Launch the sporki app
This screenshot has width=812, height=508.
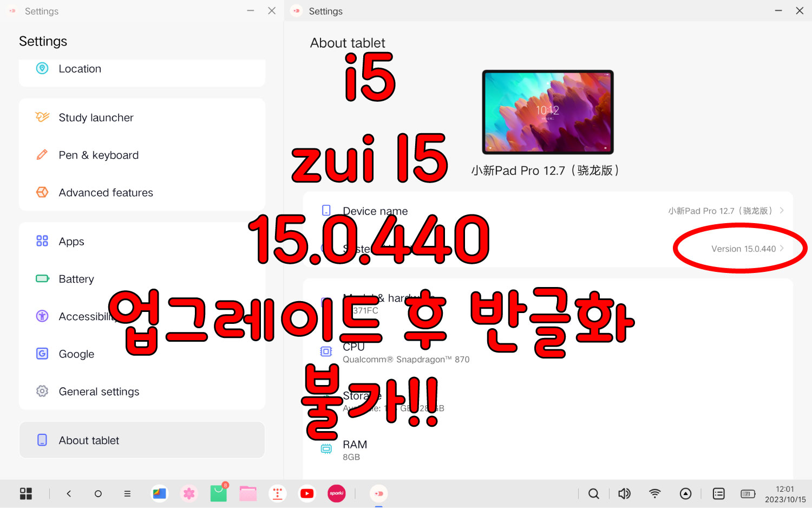point(337,493)
